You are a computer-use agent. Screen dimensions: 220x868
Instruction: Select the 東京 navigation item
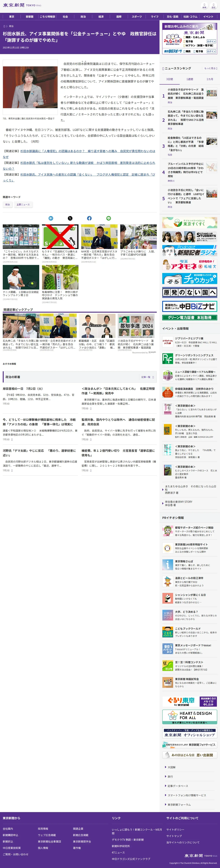pos(11,17)
